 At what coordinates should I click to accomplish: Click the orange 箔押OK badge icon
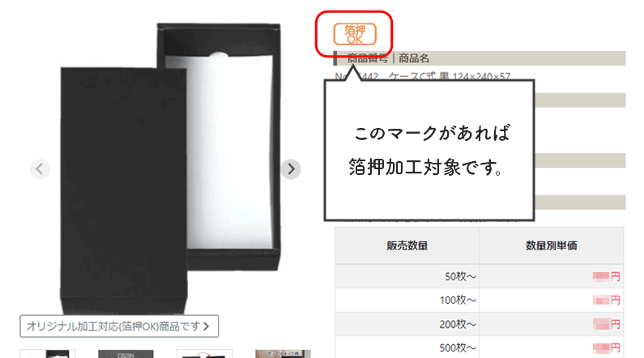click(355, 34)
